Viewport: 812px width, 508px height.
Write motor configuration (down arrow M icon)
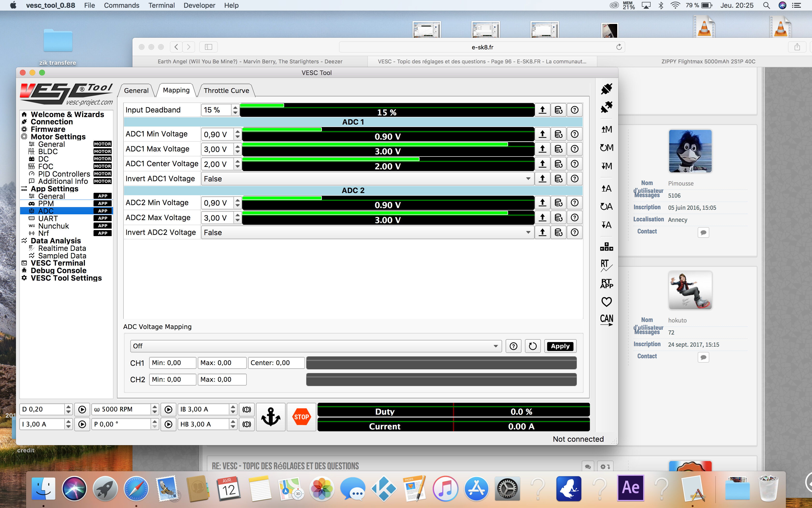606,166
